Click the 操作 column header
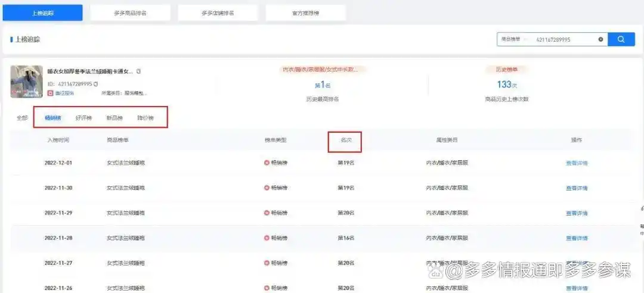 577,140
